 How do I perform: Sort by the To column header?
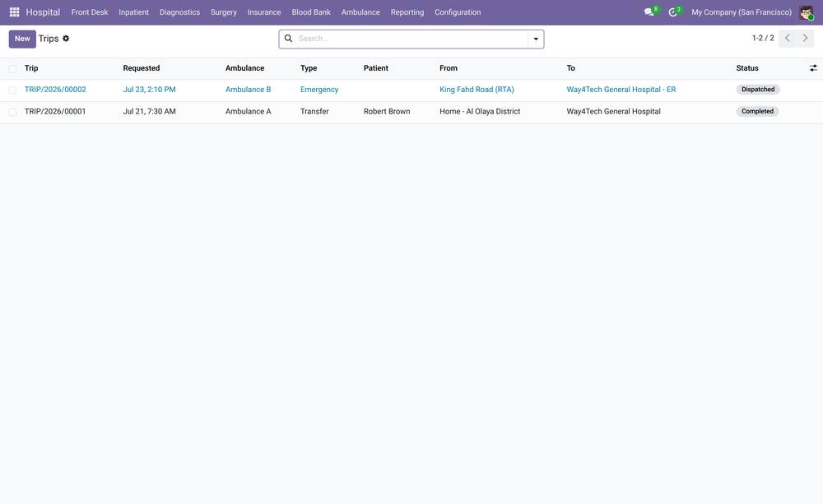[x=570, y=68]
